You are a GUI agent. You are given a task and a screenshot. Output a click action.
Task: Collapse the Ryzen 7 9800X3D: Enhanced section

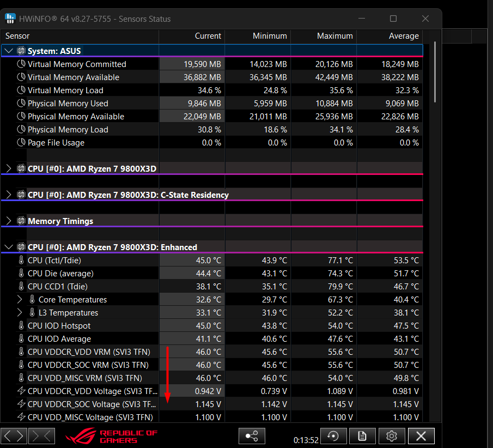[9, 247]
